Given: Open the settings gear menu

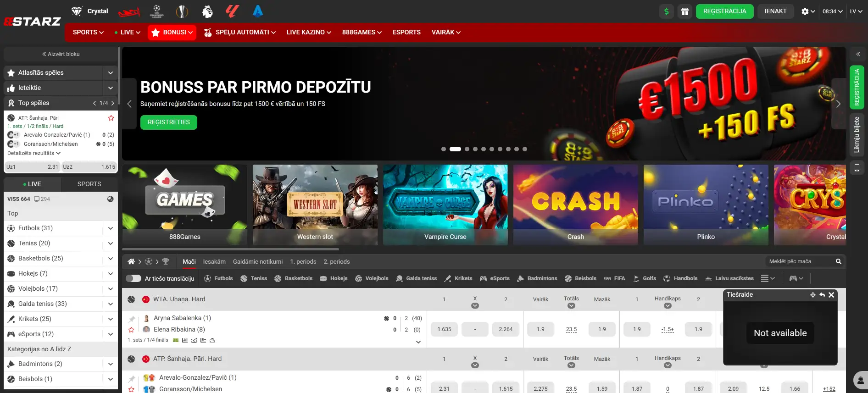Looking at the screenshot, I should tap(807, 11).
